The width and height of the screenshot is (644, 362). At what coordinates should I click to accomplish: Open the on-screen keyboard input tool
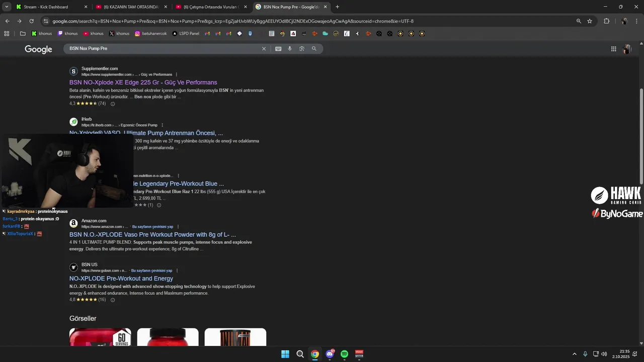click(x=278, y=49)
